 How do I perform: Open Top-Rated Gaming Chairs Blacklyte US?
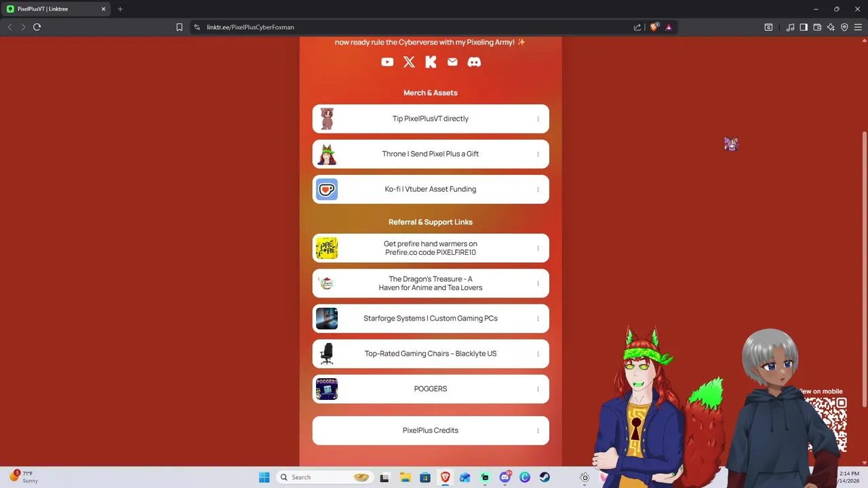(431, 354)
